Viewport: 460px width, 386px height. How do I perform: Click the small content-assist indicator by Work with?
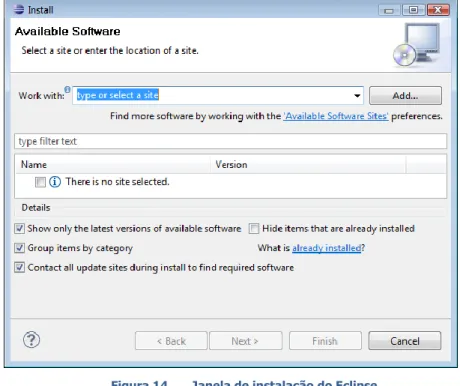pos(67,89)
